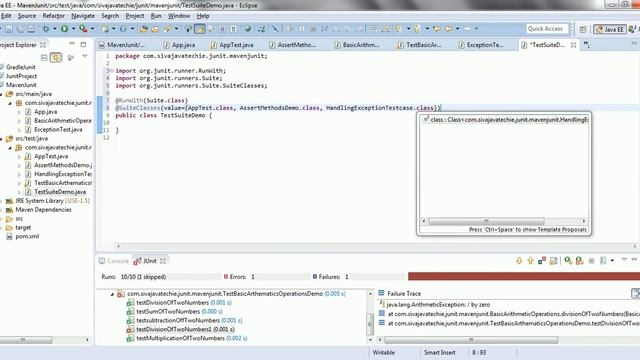Open the Refactor menu

pyautogui.click(x=53, y=16)
